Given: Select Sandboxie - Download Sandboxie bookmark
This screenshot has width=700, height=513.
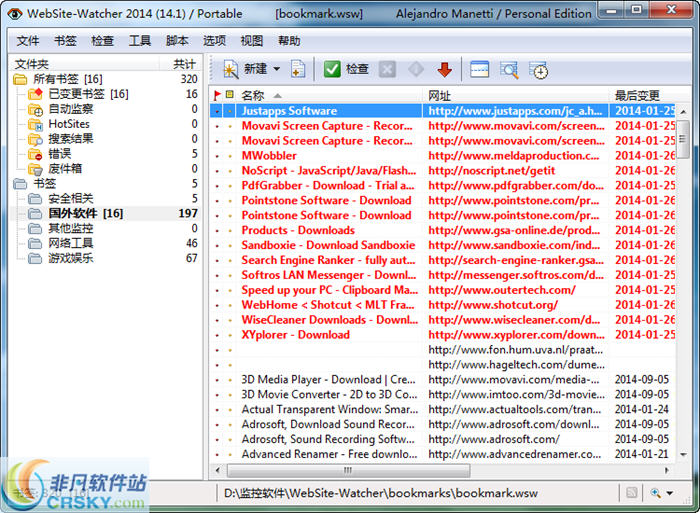Looking at the screenshot, I should click(329, 245).
